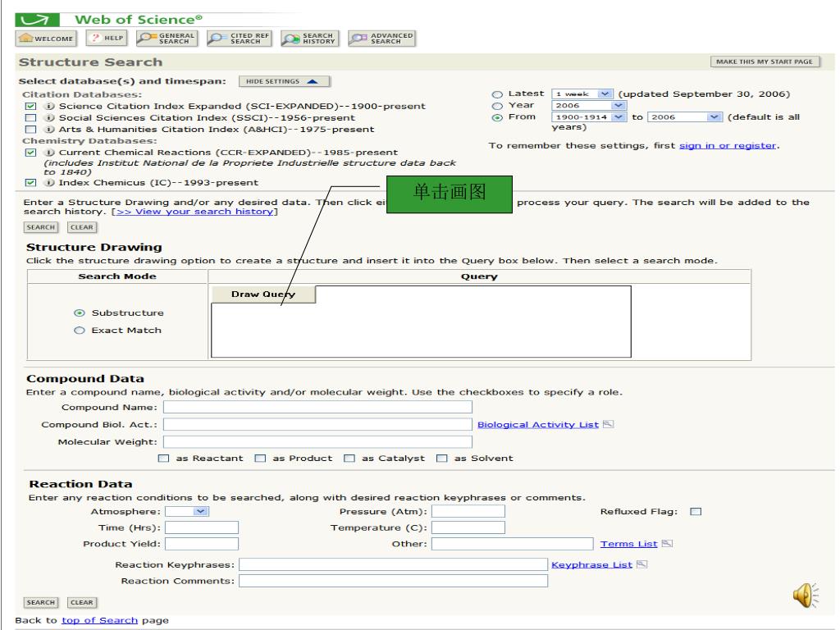Check the 'as Reactant' checkbox
840x630 pixels.
point(163,459)
